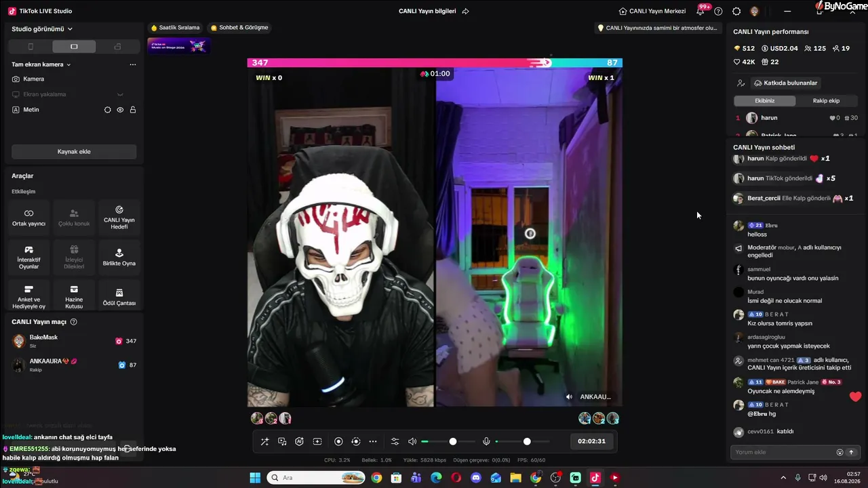Image resolution: width=868 pixels, height=488 pixels.
Task: Open the magic effects wand tool
Action: (264, 441)
